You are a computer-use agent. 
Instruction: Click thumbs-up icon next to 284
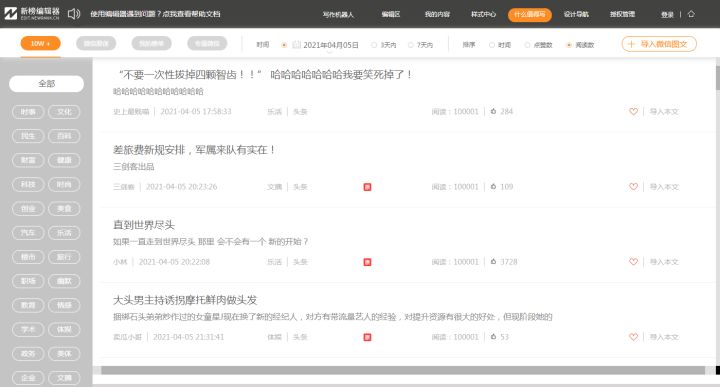coord(494,111)
